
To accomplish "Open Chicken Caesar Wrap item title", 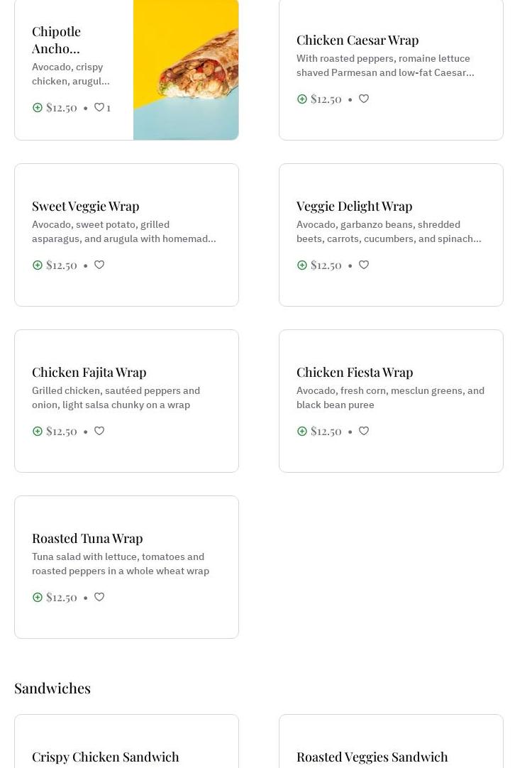I will [x=358, y=40].
